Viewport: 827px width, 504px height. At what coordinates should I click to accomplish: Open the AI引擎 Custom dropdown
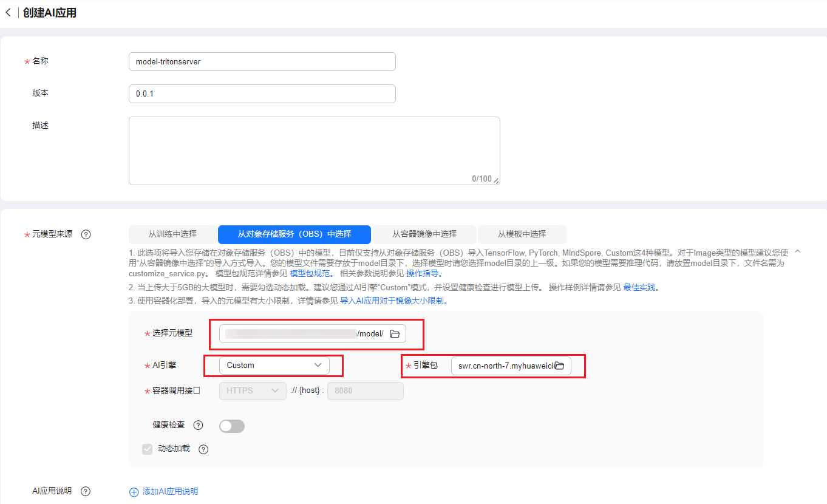point(274,365)
